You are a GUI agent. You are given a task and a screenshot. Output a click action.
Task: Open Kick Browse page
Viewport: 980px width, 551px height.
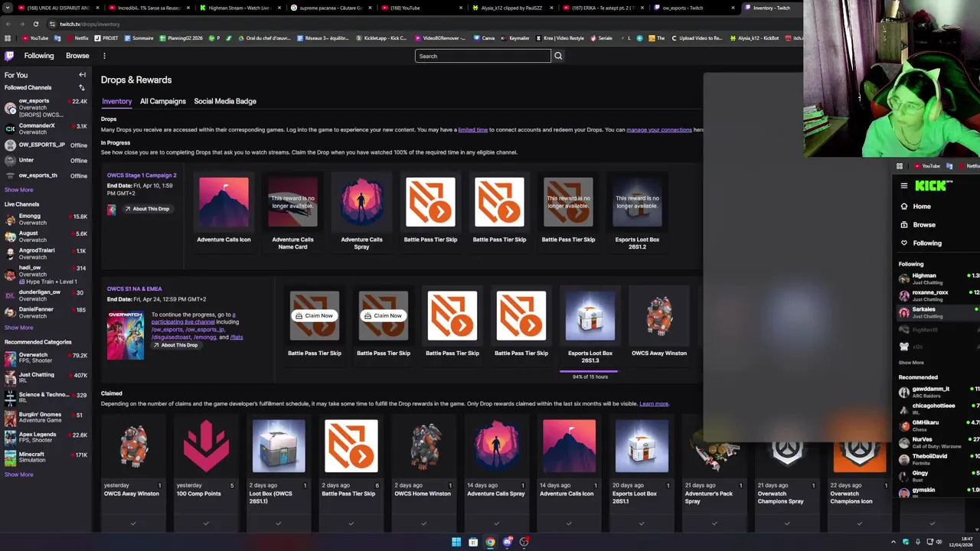click(924, 225)
